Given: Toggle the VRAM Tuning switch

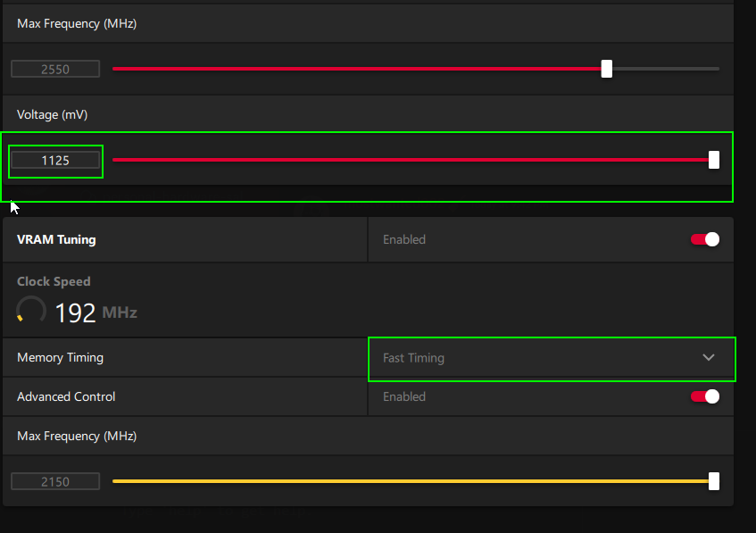Looking at the screenshot, I should 704,239.
